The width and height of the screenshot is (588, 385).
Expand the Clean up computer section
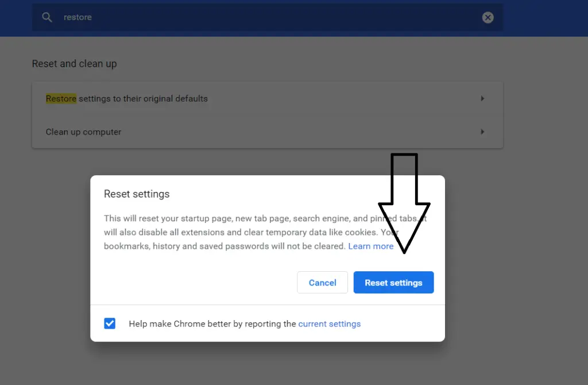point(267,132)
